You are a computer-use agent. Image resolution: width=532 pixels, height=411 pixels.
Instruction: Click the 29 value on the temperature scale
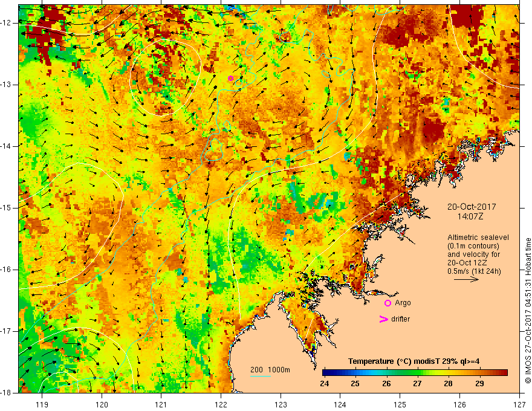click(479, 384)
